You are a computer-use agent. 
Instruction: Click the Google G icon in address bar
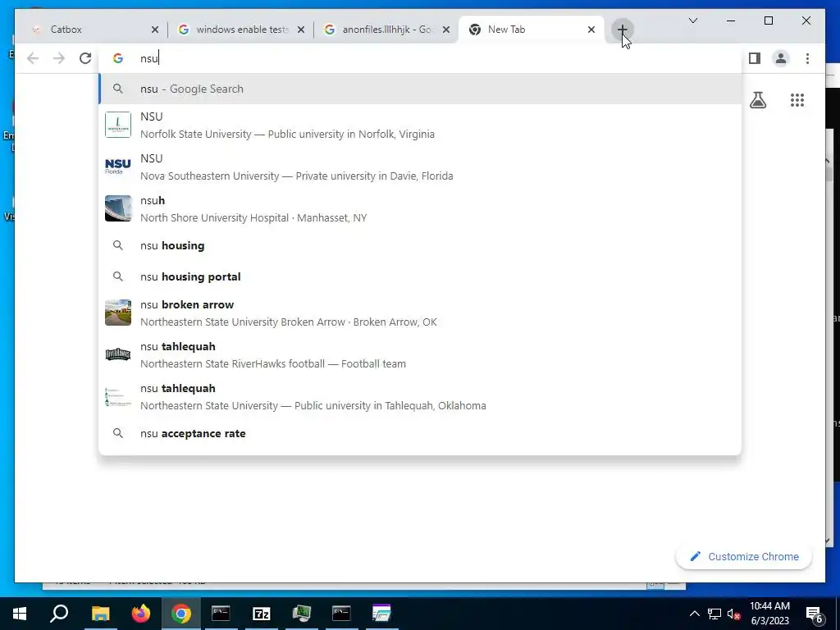(118, 58)
